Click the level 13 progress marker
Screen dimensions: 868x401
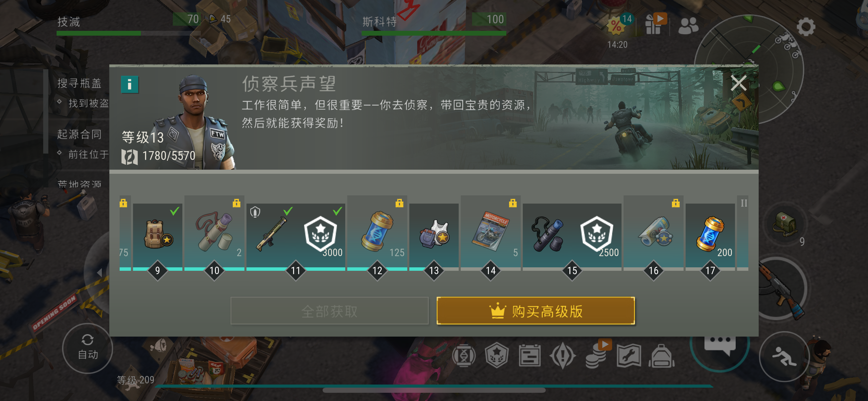(x=434, y=271)
